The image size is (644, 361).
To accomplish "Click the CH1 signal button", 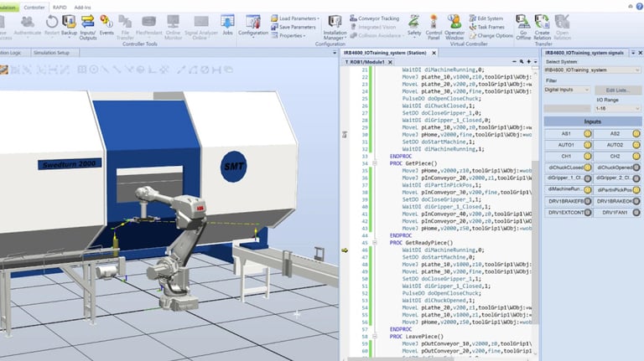I will 569,157.
